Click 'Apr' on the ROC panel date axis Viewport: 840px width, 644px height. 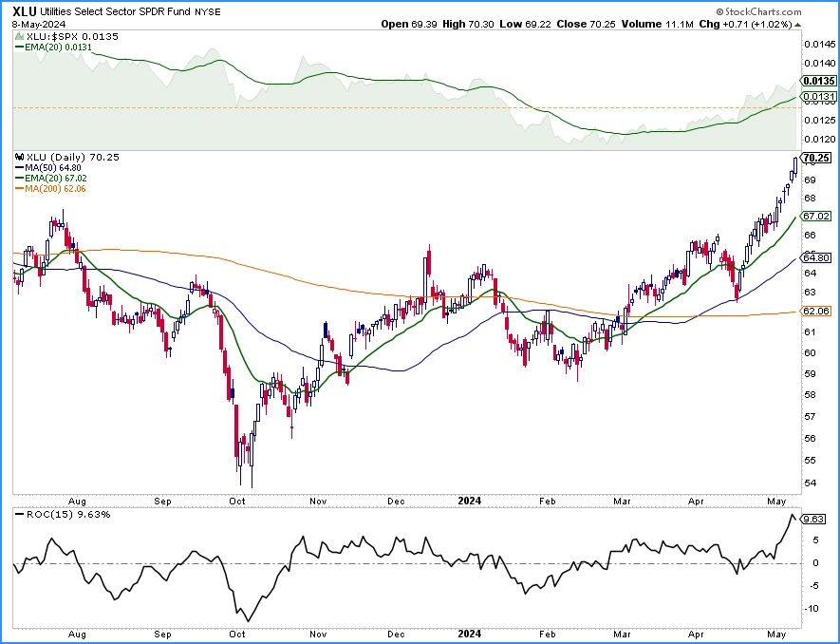tap(696, 635)
